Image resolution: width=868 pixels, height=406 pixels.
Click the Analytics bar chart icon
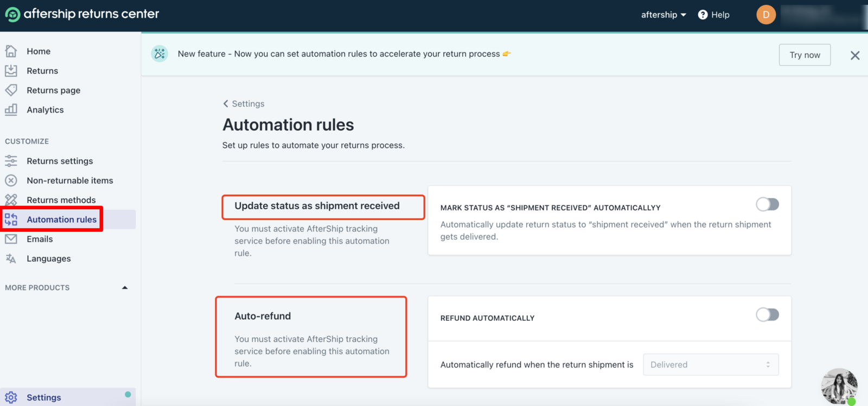(x=11, y=109)
